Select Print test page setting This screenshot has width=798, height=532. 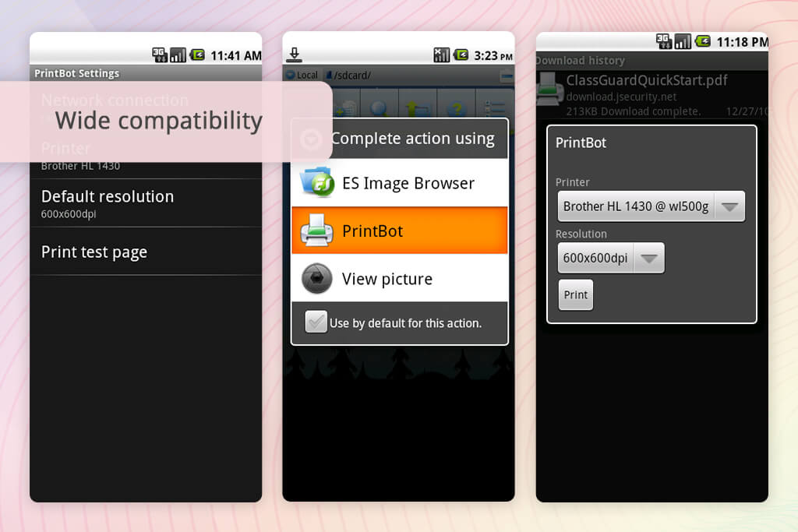coord(146,252)
